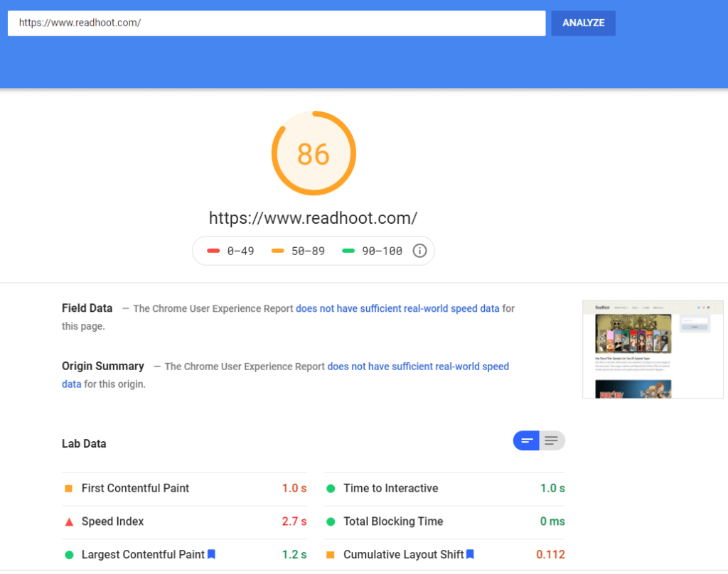Click green circle beside Time to Interactive

coord(331,489)
